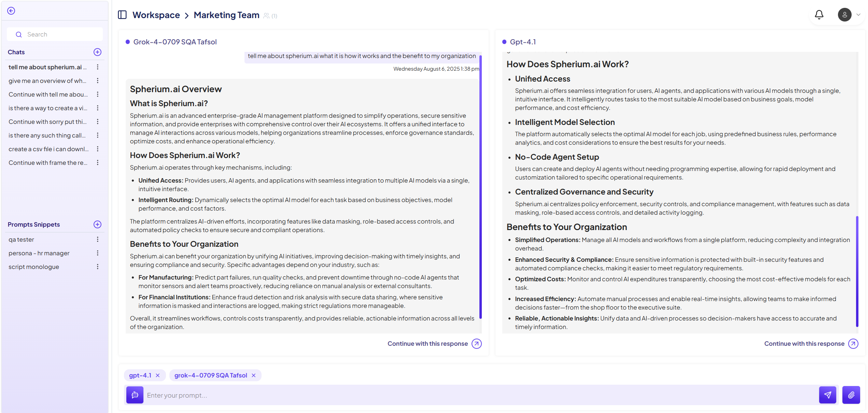The width and height of the screenshot is (868, 413).
Task: Select the 'script monologue' snippet
Action: pos(34,267)
